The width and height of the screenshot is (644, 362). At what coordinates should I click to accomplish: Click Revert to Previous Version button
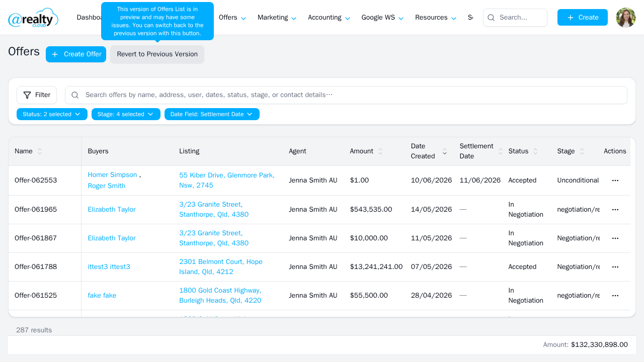click(157, 54)
